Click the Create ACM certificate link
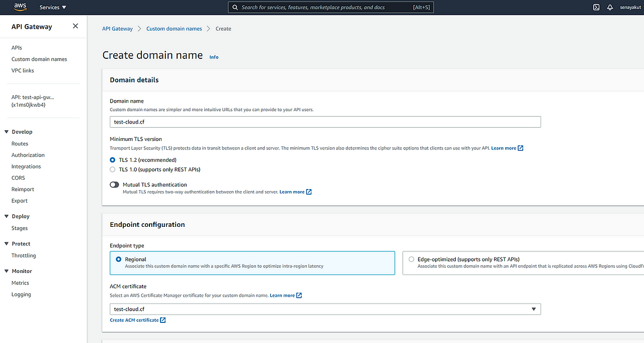 [134, 320]
